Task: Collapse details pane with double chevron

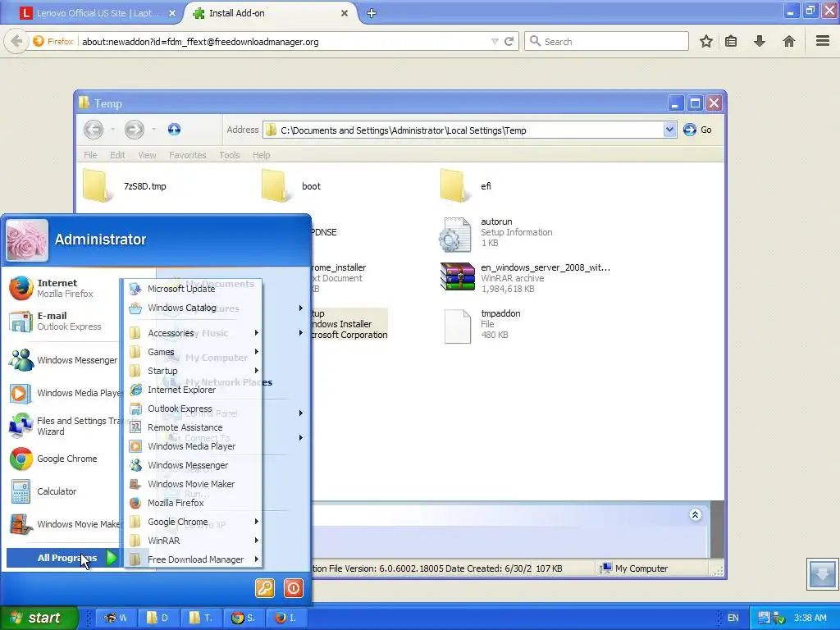Action: tap(696, 515)
